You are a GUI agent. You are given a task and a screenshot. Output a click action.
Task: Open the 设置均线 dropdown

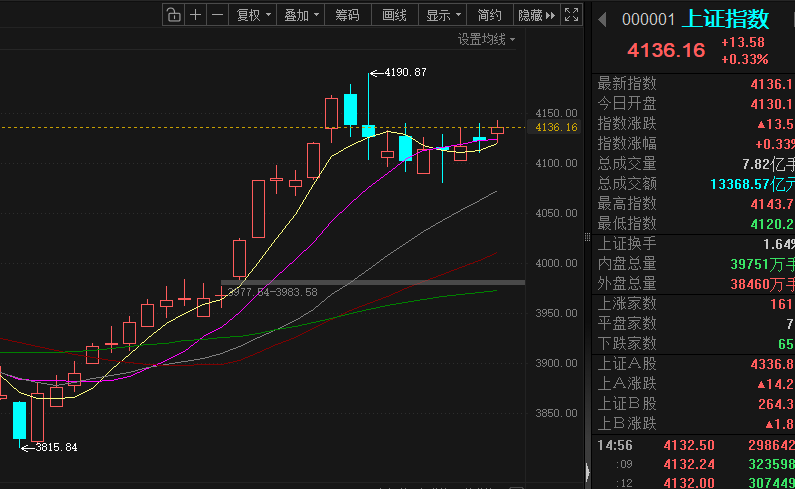[x=486, y=39]
